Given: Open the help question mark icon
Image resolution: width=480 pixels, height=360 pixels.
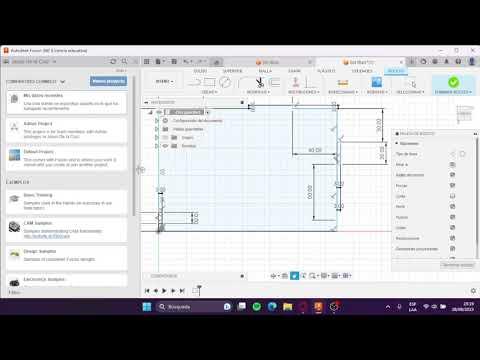Looking at the screenshot, I should pos(458,61).
